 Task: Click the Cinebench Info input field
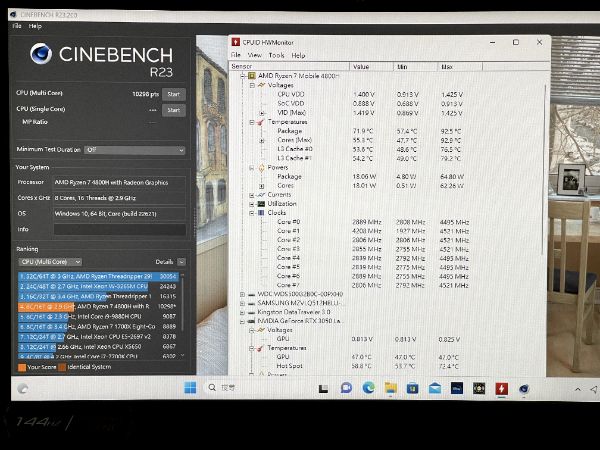point(120,229)
